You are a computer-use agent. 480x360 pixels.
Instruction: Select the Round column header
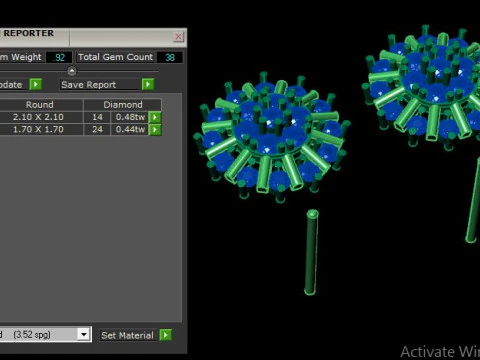click(40, 105)
